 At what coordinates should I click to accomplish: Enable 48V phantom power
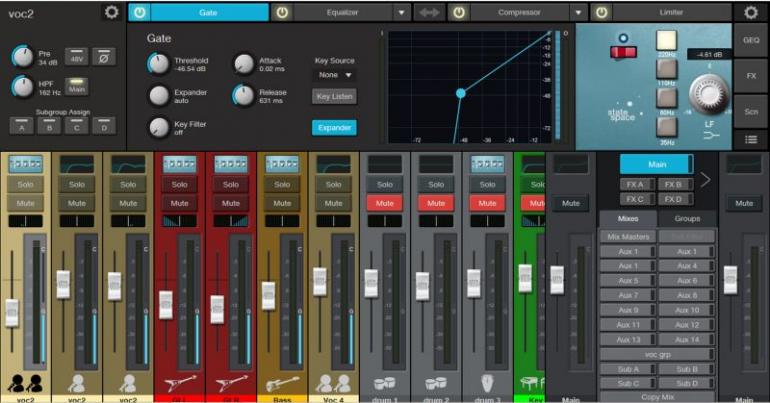(x=77, y=57)
